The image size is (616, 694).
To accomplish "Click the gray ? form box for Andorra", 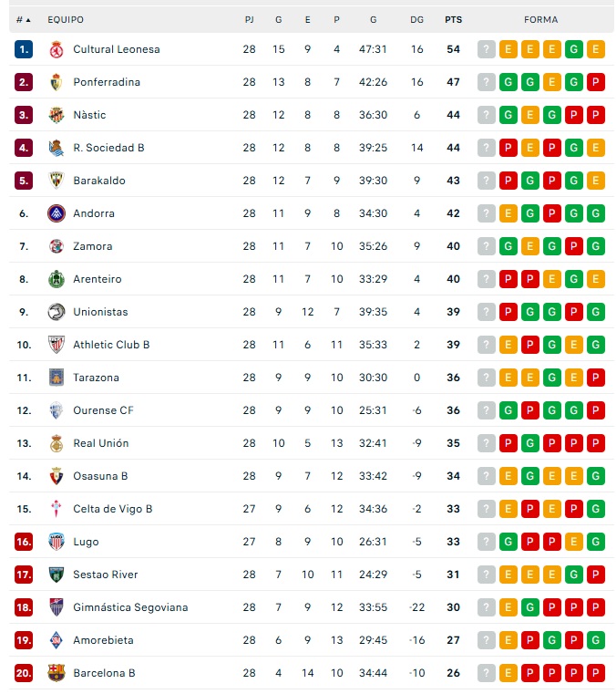I will tap(487, 213).
